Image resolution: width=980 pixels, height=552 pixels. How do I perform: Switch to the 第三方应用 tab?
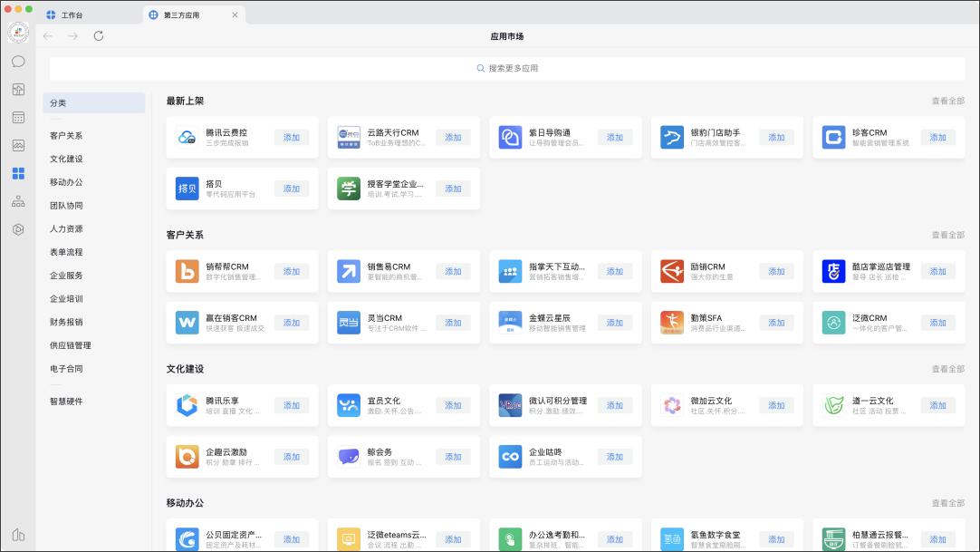[185, 15]
